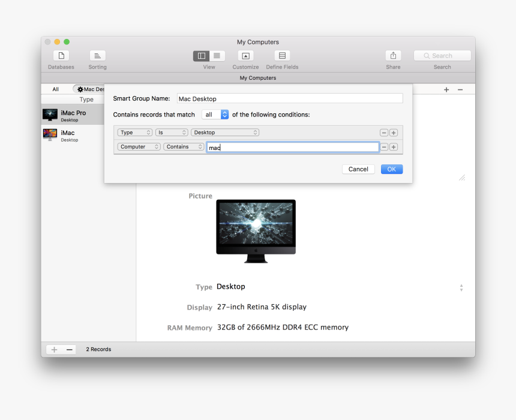The width and height of the screenshot is (516, 420).
Task: Select the Mac Desktop smart group tab
Action: (x=89, y=89)
